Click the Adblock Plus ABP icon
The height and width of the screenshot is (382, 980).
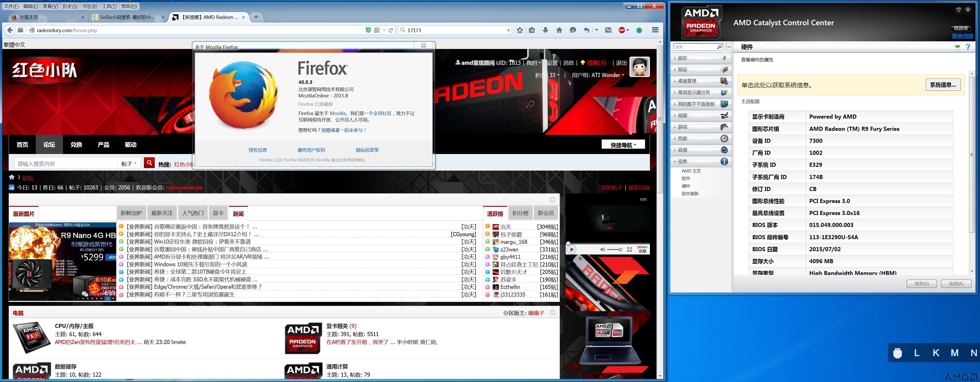pyautogui.click(x=622, y=30)
